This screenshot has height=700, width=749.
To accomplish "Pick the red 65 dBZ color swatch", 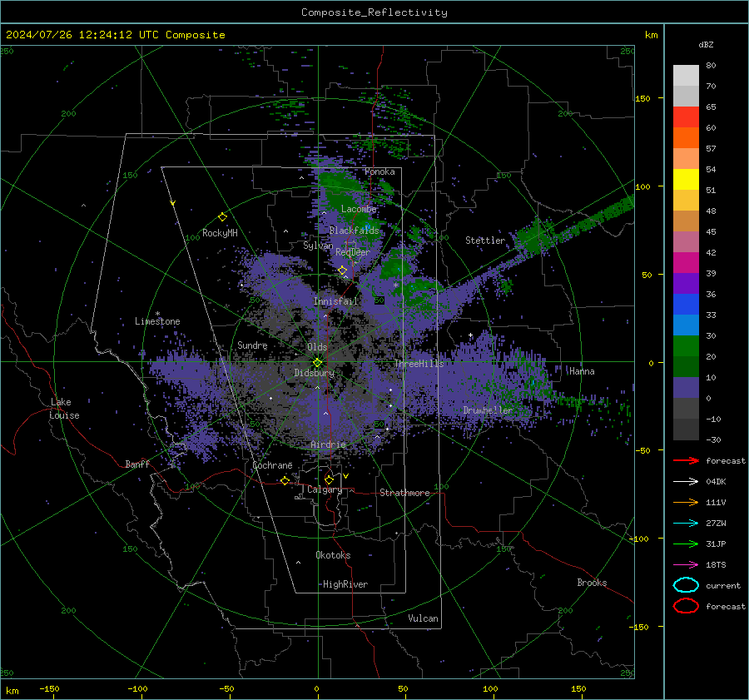I will [x=686, y=117].
